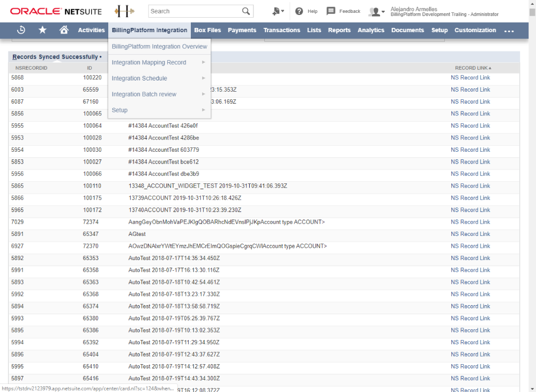This screenshot has width=536, height=392.
Task: Select the text '#14384 AccountTest 4286be'
Action: [163, 138]
